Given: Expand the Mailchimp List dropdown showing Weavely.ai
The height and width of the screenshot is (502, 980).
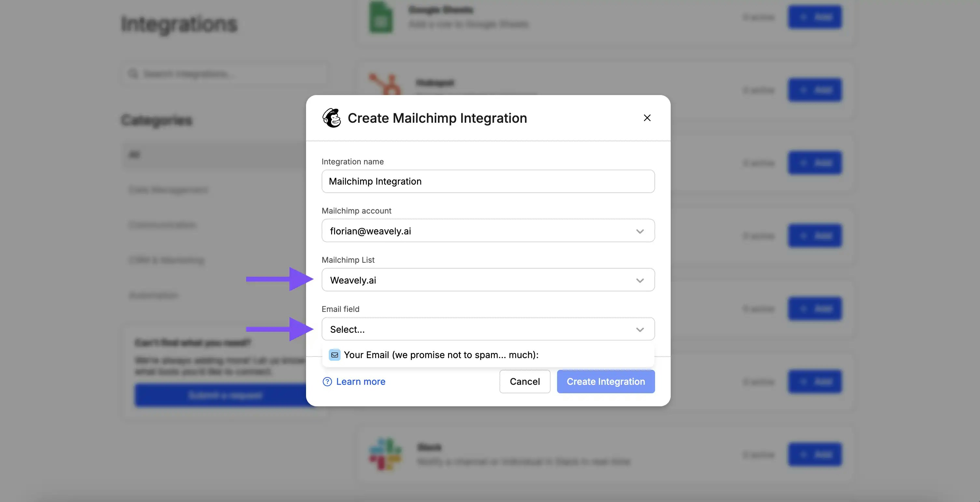Looking at the screenshot, I should 488,280.
